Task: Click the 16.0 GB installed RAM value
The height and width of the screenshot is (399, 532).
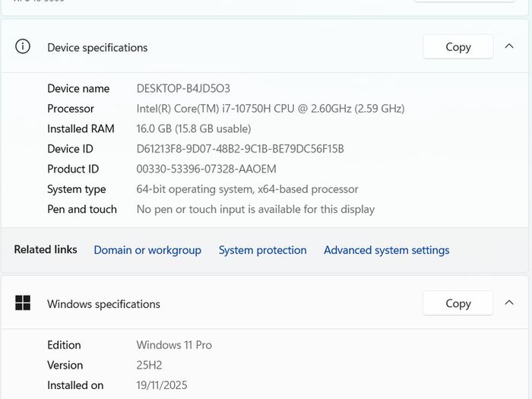Action: (194, 128)
